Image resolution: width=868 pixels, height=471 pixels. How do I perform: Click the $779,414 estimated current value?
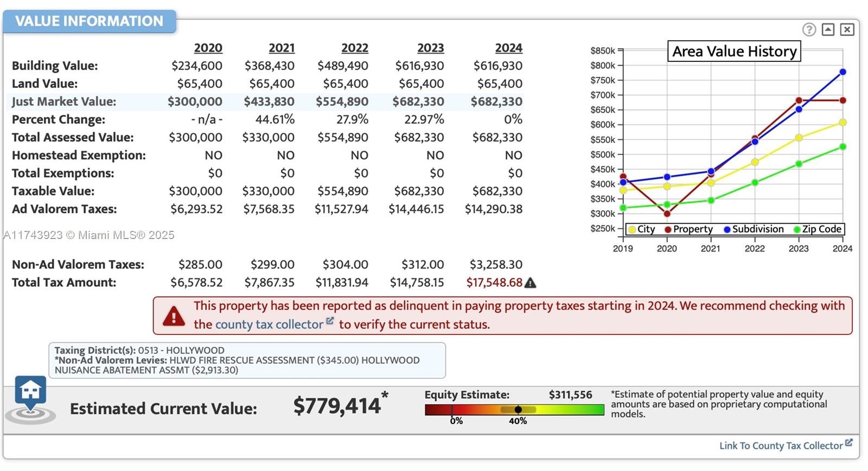(x=337, y=407)
